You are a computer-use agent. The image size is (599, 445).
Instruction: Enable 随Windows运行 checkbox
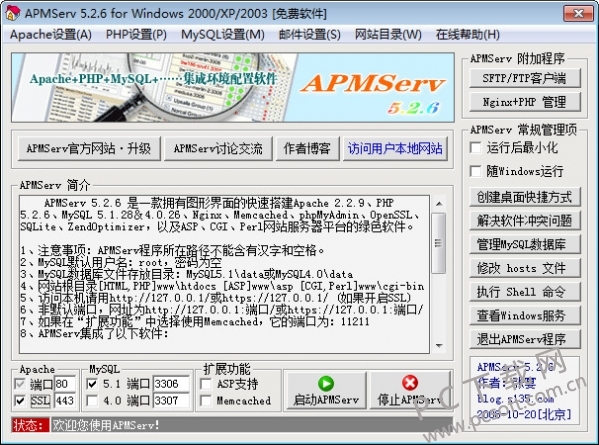coord(476,171)
